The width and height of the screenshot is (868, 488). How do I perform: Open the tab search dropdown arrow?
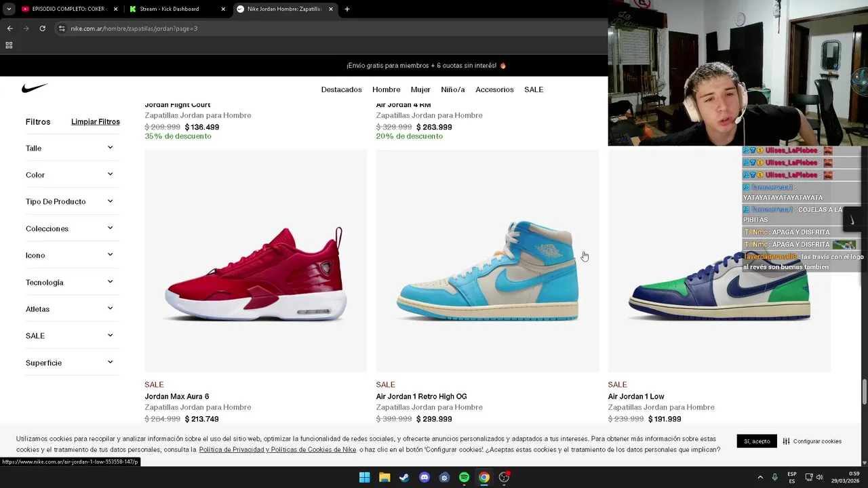click(9, 9)
